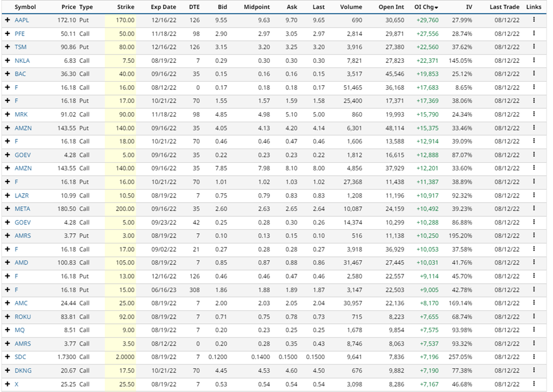553x392 pixels.
Task: Open the three-dot menu for BAC row
Action: 534,73
